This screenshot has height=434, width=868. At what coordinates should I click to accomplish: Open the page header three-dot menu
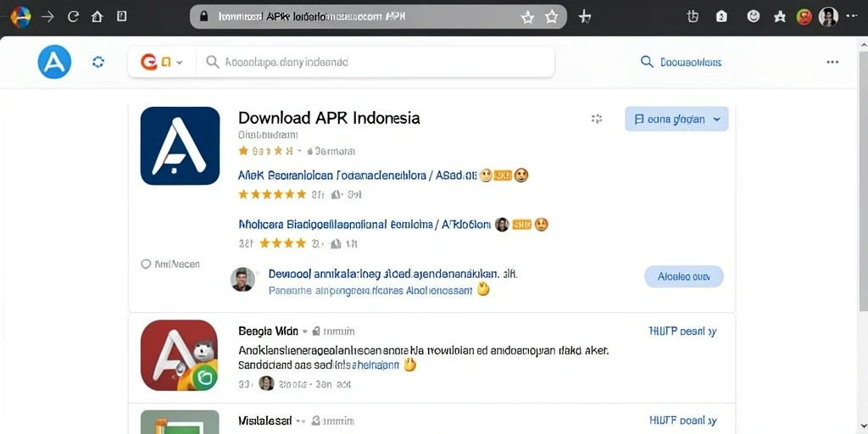click(832, 62)
